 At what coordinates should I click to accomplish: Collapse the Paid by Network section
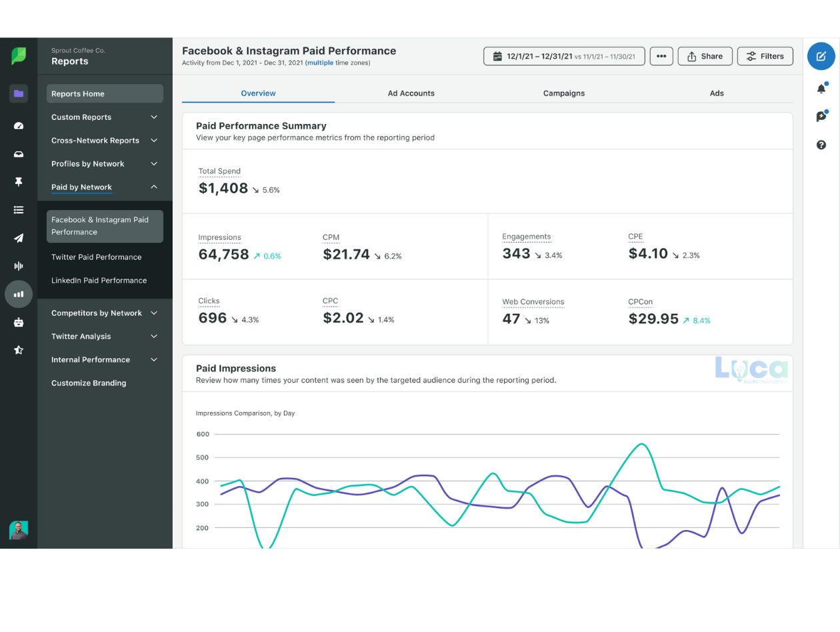click(105, 187)
